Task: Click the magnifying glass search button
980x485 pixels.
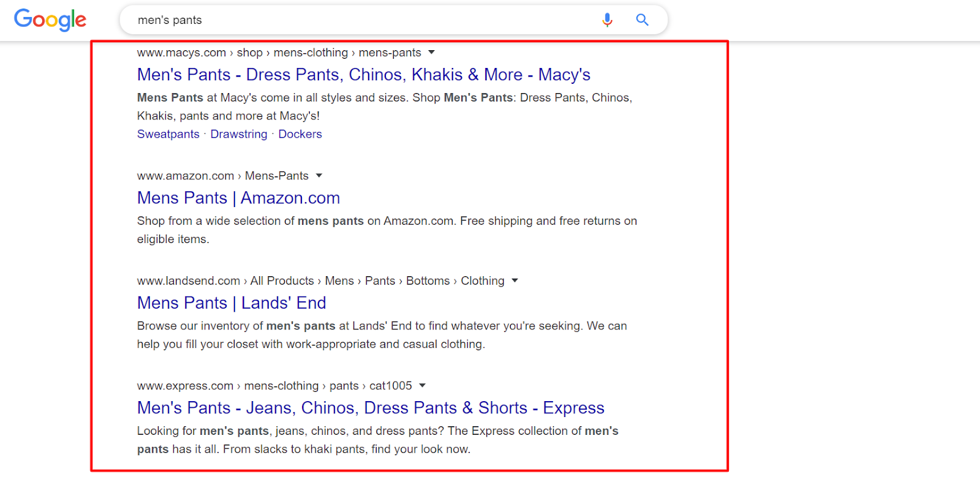Action: coord(642,20)
